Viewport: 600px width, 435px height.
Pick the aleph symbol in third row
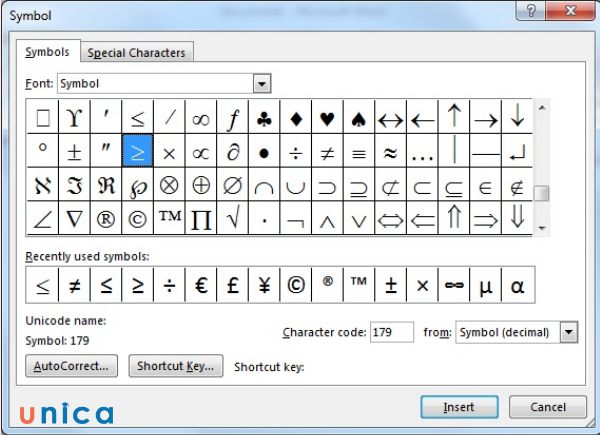[x=42, y=184]
